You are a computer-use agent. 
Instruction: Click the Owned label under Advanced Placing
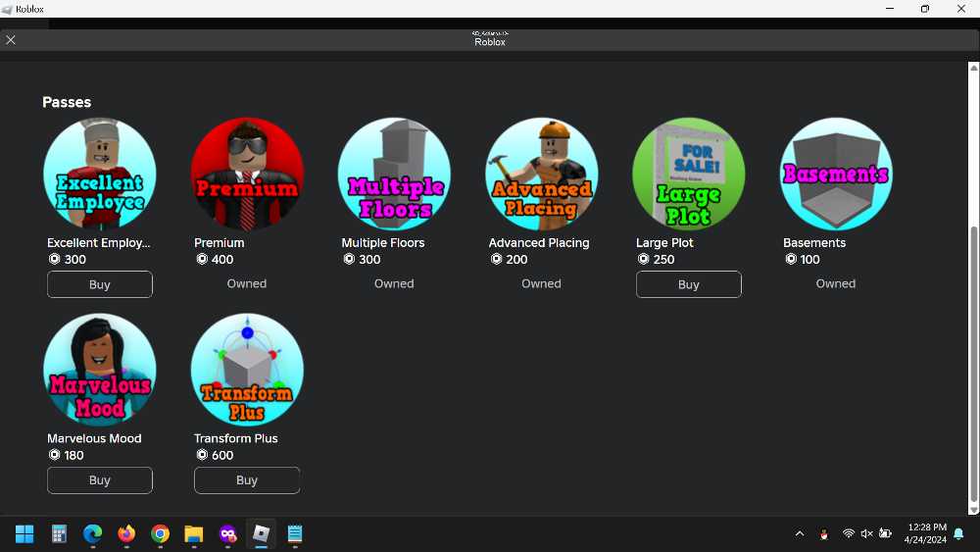pyautogui.click(x=541, y=283)
